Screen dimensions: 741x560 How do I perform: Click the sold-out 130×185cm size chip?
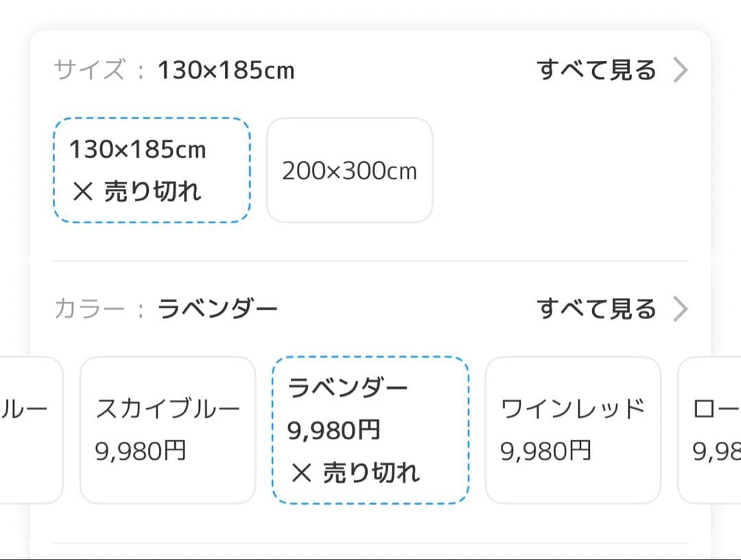152,171
